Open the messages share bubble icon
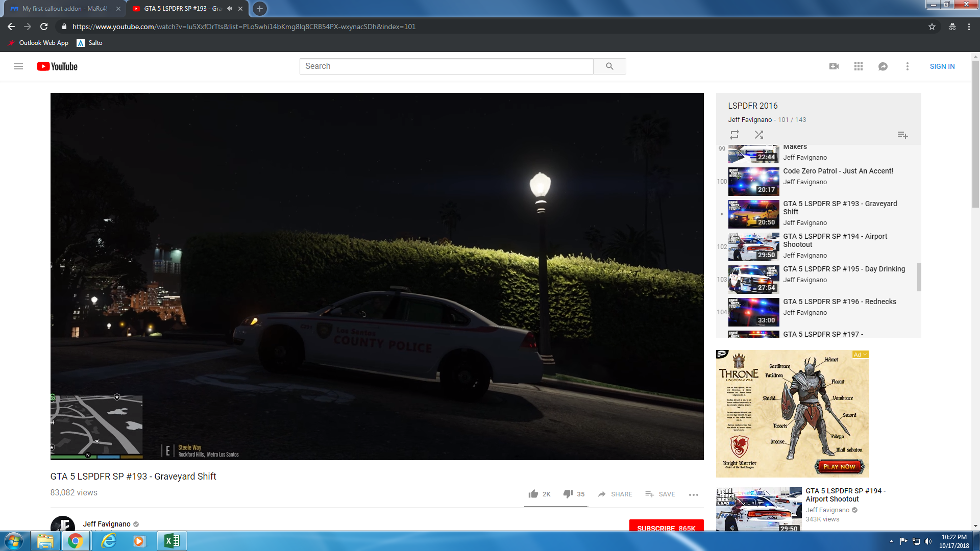Screen dimensions: 980x551 click(883, 66)
